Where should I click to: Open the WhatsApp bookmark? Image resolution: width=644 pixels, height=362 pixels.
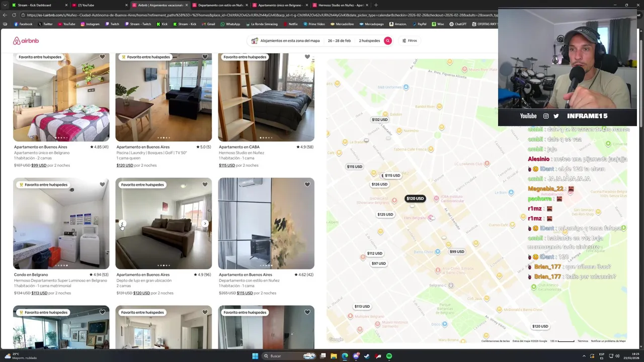click(230, 24)
